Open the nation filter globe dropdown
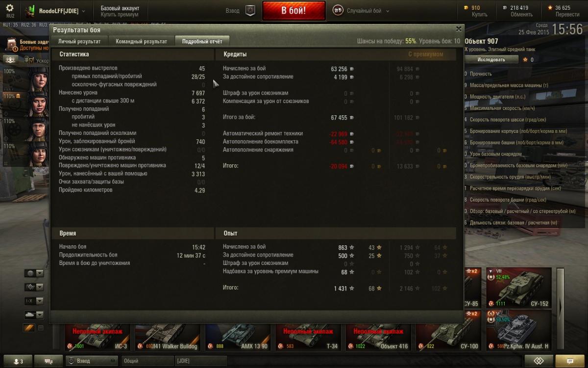This screenshot has height=368, width=588. tap(34, 273)
